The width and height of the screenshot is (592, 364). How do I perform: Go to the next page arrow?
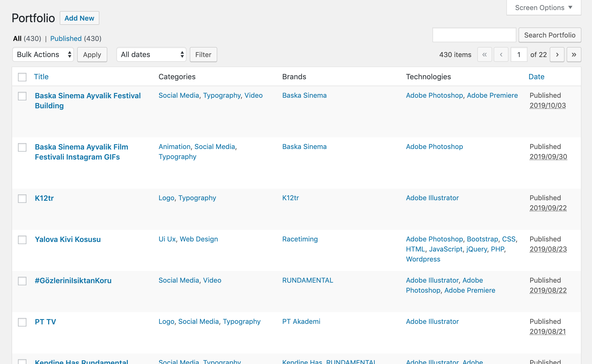pos(557,55)
